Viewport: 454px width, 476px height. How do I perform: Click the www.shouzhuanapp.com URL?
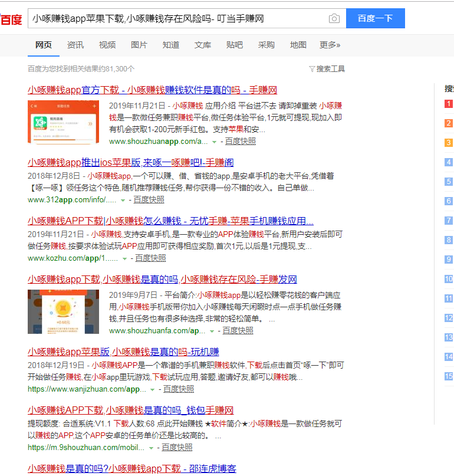pos(159,142)
